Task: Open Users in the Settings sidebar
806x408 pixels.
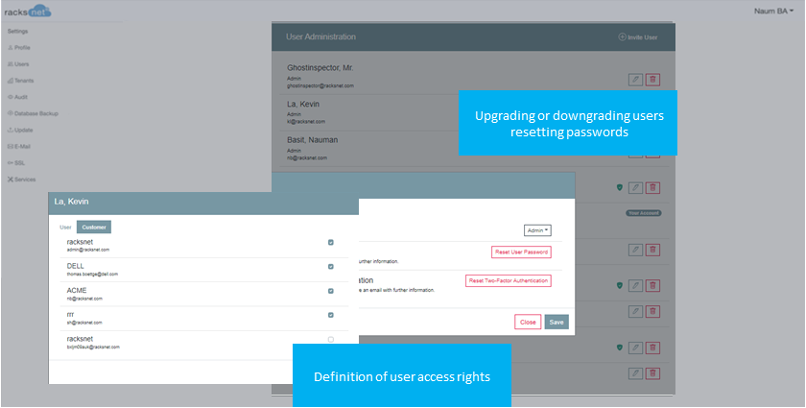Action: tap(19, 64)
